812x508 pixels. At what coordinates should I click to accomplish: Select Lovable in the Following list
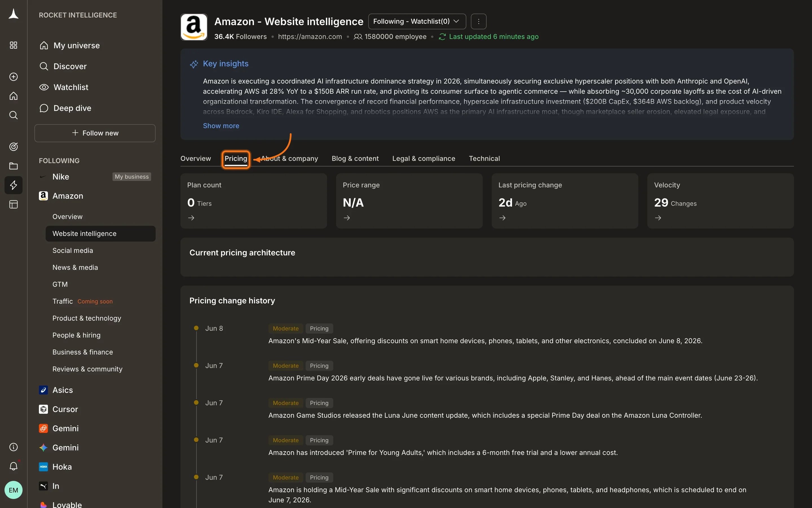tap(67, 504)
